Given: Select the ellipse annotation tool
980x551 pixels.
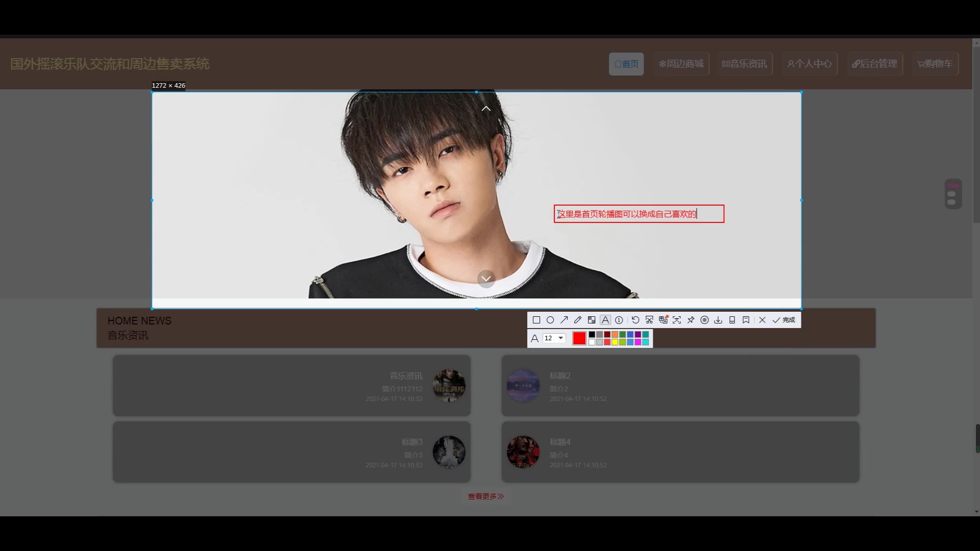Looking at the screenshot, I should click(550, 320).
